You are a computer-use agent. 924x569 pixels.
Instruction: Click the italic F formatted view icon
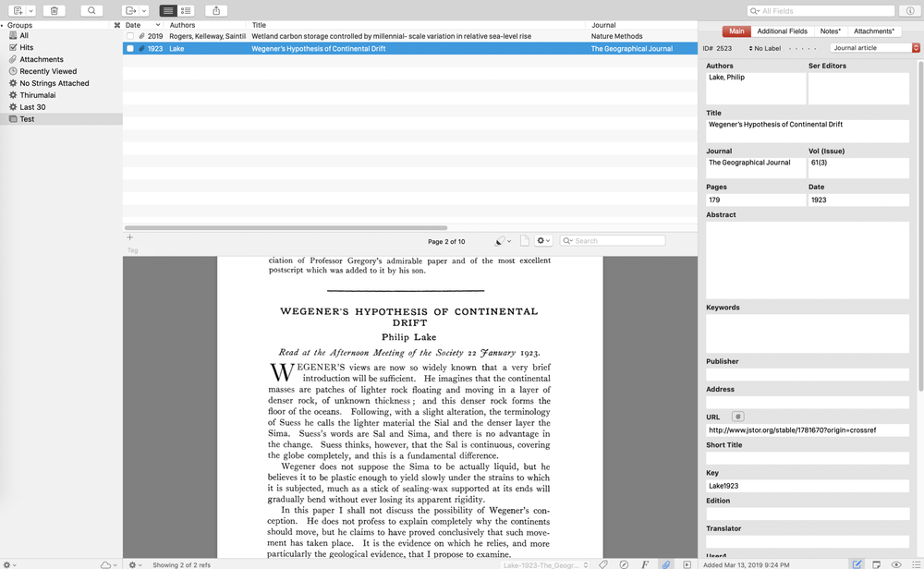645,564
